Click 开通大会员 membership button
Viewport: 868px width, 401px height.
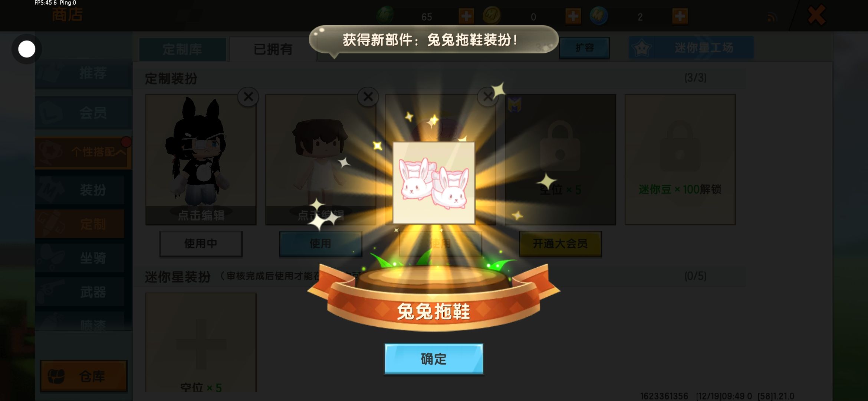[x=560, y=244]
